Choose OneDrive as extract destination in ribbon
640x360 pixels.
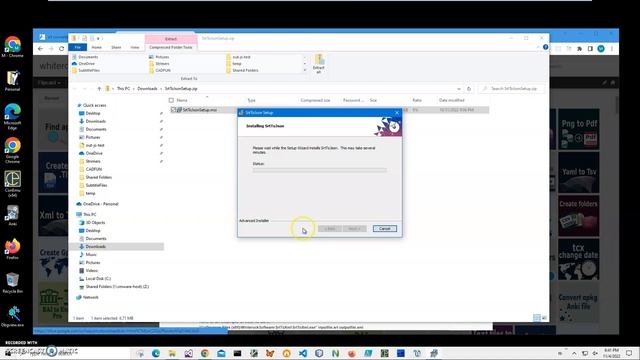coord(83,64)
